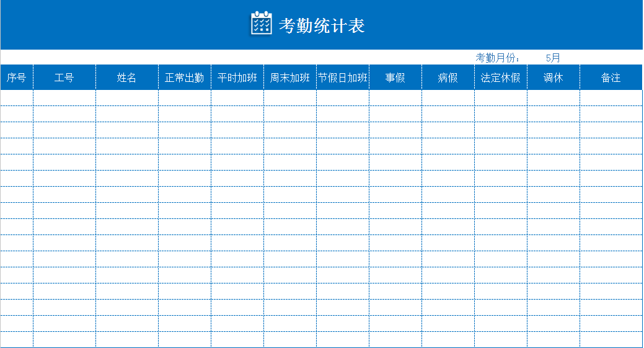Click the 工号 column header
The image size is (644, 348).
coord(64,78)
